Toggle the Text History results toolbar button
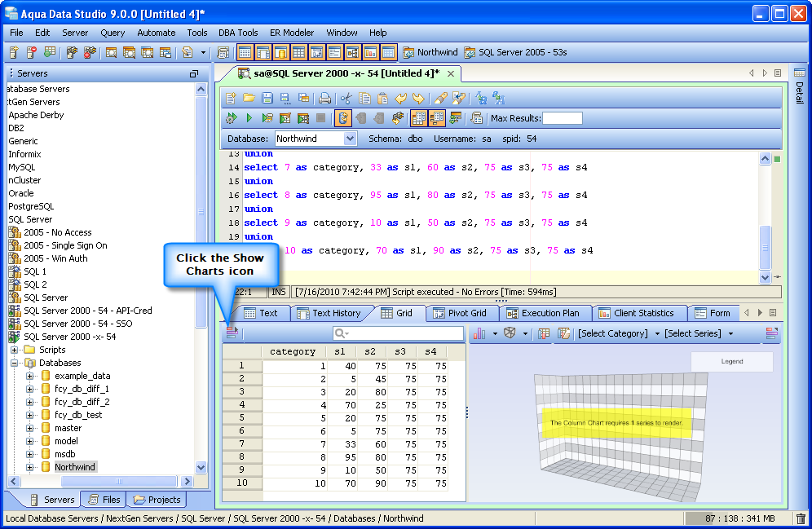 (x=263, y=52)
